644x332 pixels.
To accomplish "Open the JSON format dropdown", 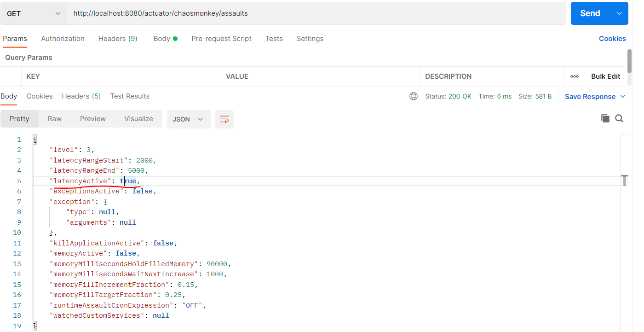I will click(189, 119).
